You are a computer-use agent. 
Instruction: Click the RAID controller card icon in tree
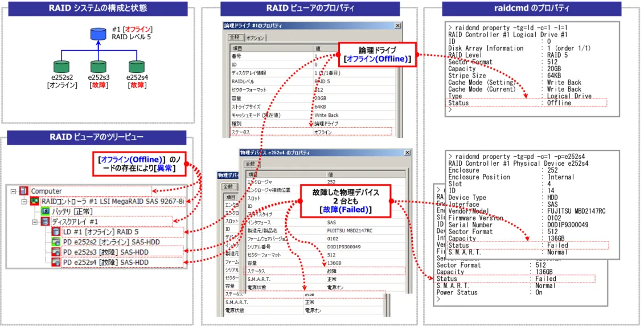point(34,201)
